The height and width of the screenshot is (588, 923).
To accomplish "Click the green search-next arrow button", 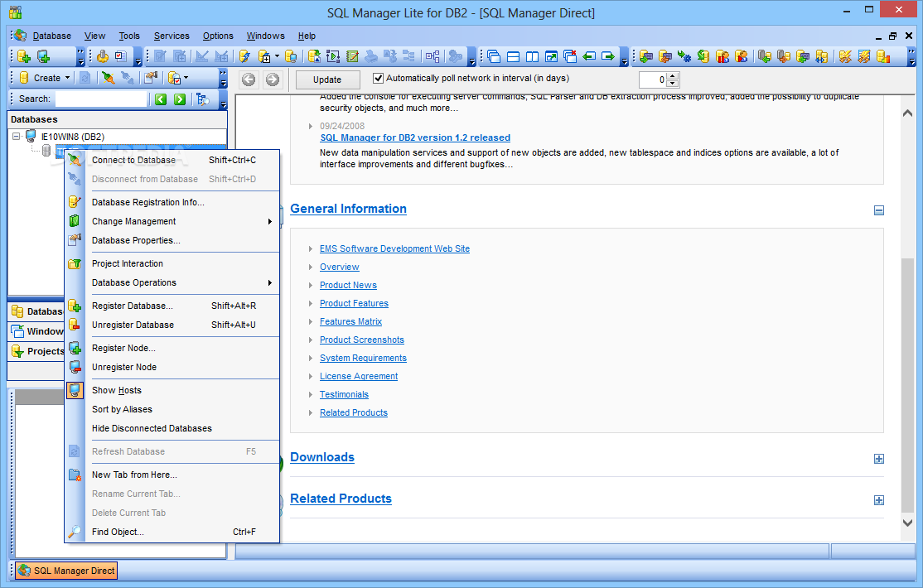I will 180,99.
